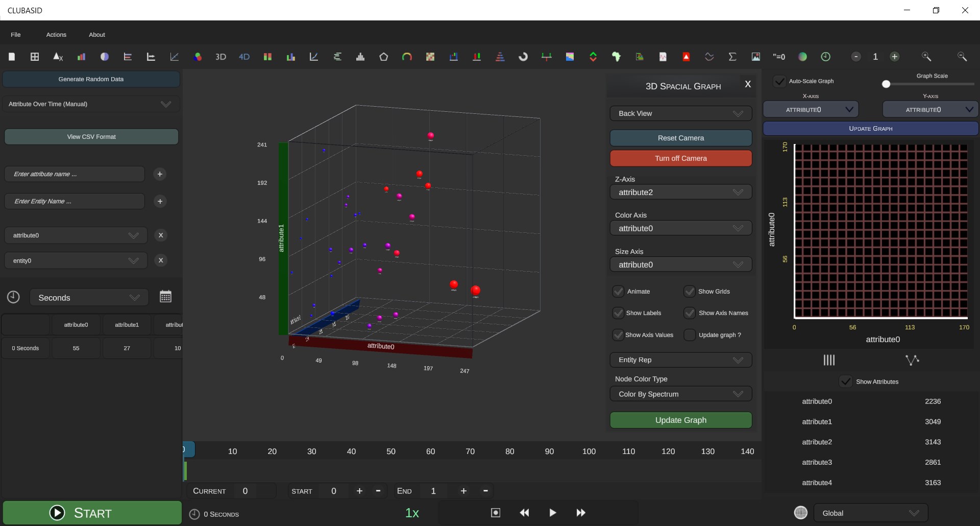Viewport: 980px width, 526px height.
Task: Toggle Show Axis Values checkbox
Action: click(618, 335)
